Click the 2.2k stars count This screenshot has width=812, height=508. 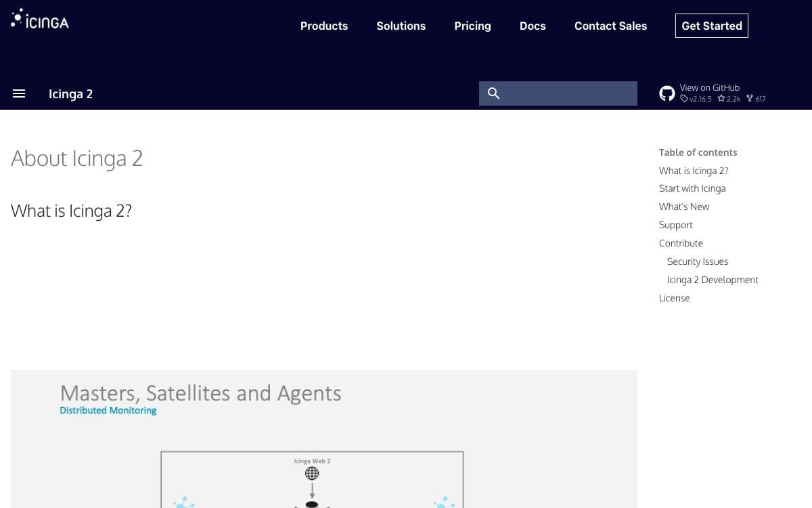coord(729,99)
